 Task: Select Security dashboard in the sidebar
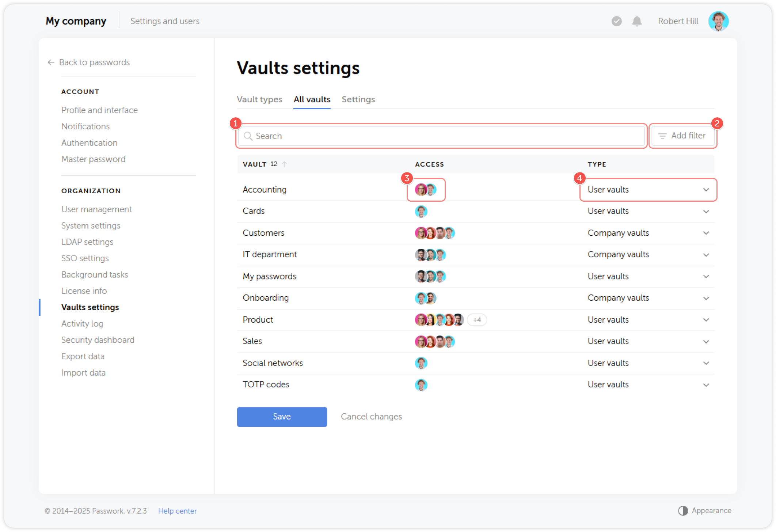(98, 340)
